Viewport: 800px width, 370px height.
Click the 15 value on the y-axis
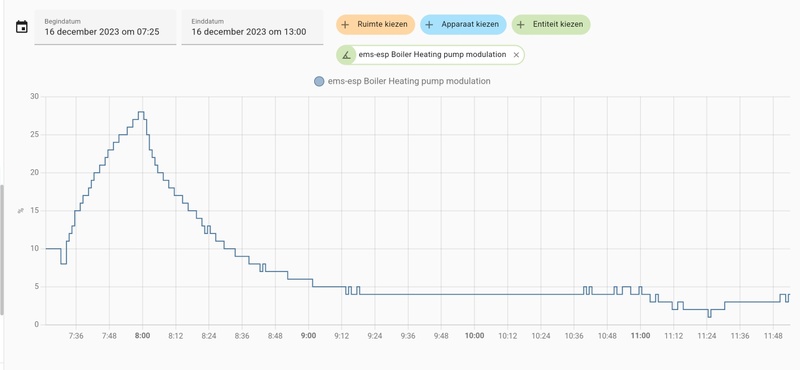(35, 211)
